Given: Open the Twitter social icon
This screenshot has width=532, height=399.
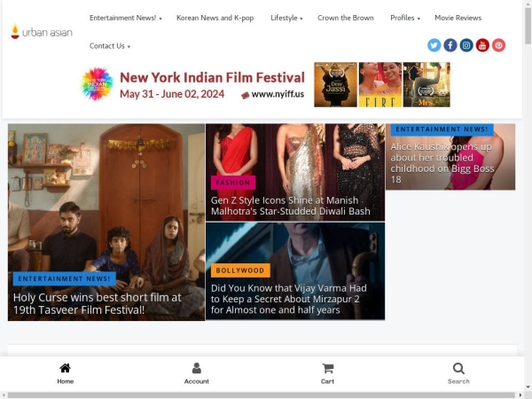Looking at the screenshot, I should click(x=434, y=45).
